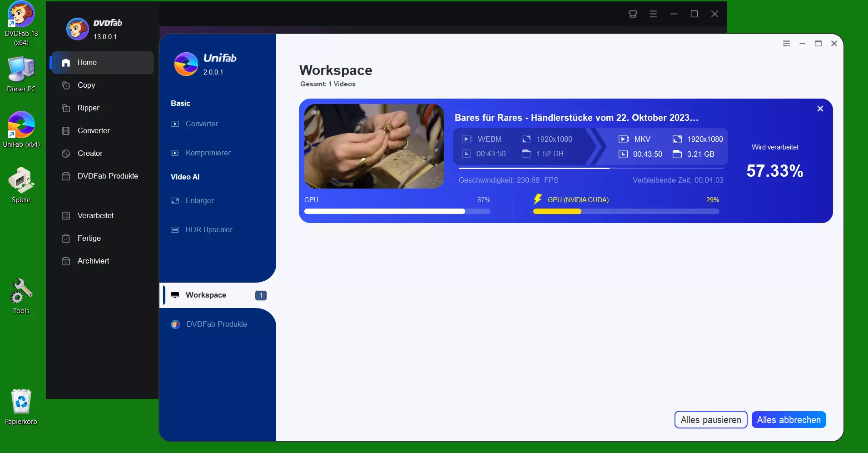Image resolution: width=868 pixels, height=453 pixels.
Task: Click source duration 00:43:50 icon
Action: click(466, 154)
